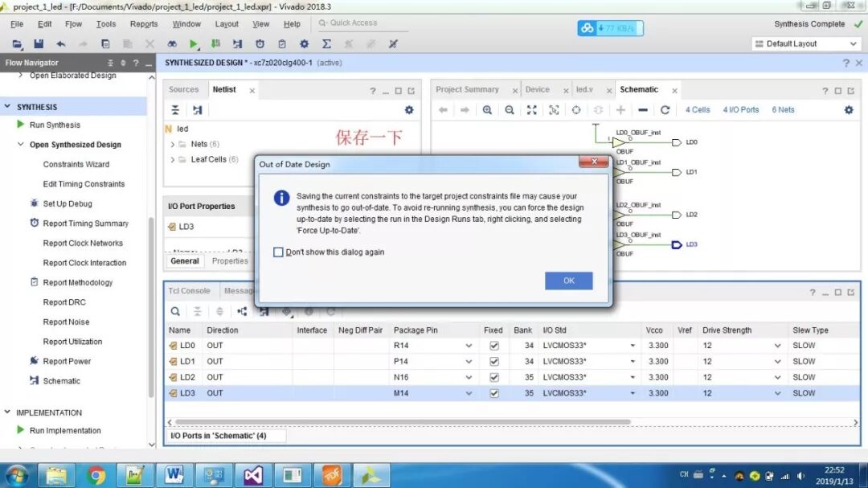Viewport: 868px width, 488px height.
Task: Open I/O Std dropdown for LD1
Action: point(633,362)
